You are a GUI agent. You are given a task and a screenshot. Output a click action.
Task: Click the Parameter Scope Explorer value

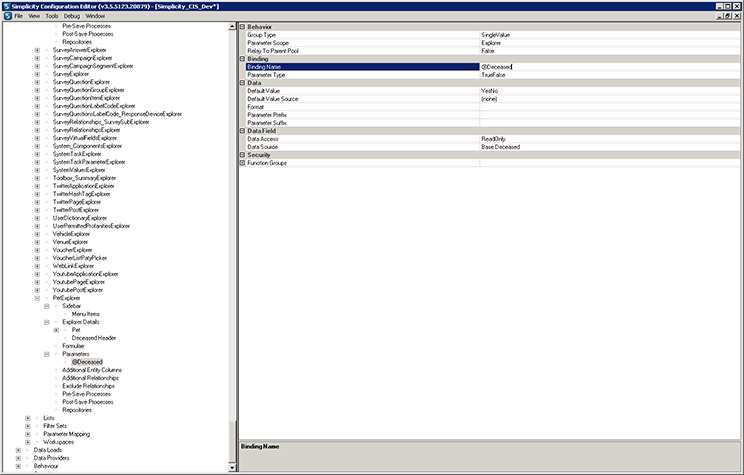(609, 43)
